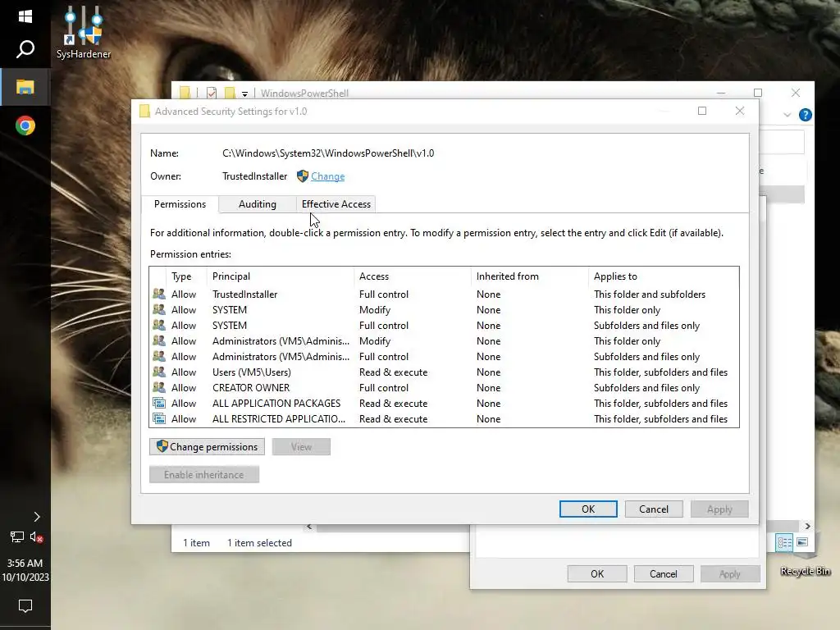840x630 pixels.
Task: Open the muted volume tray icon
Action: 36,536
